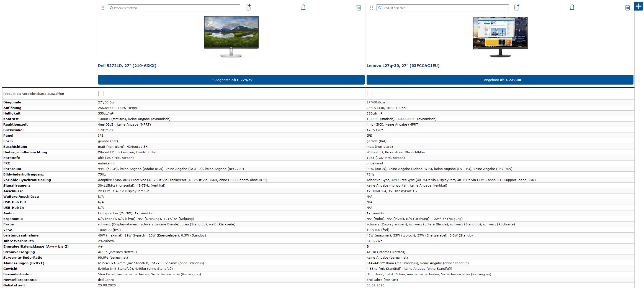Click Lenovo listing date '05.02.2020'
Viewport: 644px width, 290px height.
[375, 285]
